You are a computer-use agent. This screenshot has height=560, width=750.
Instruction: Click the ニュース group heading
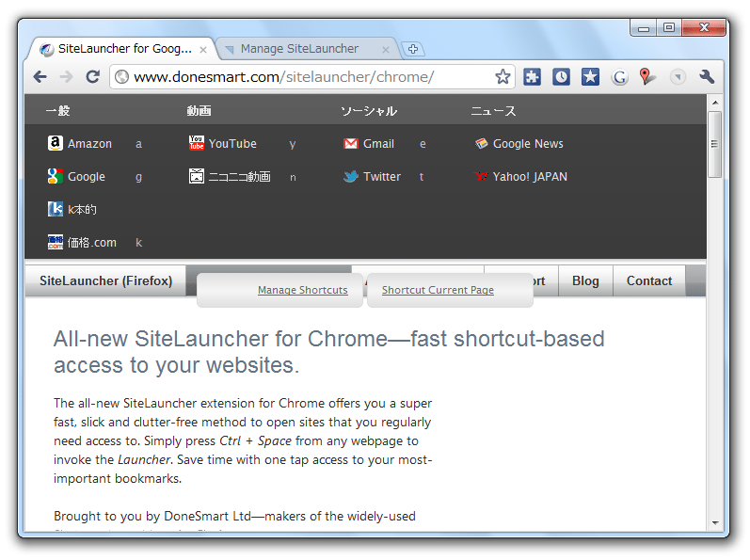click(493, 111)
